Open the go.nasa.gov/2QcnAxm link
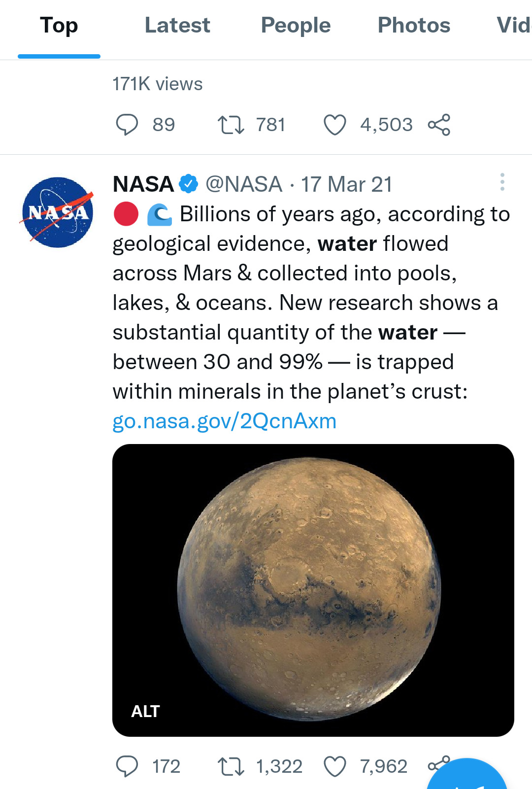The width and height of the screenshot is (532, 789). point(225,421)
